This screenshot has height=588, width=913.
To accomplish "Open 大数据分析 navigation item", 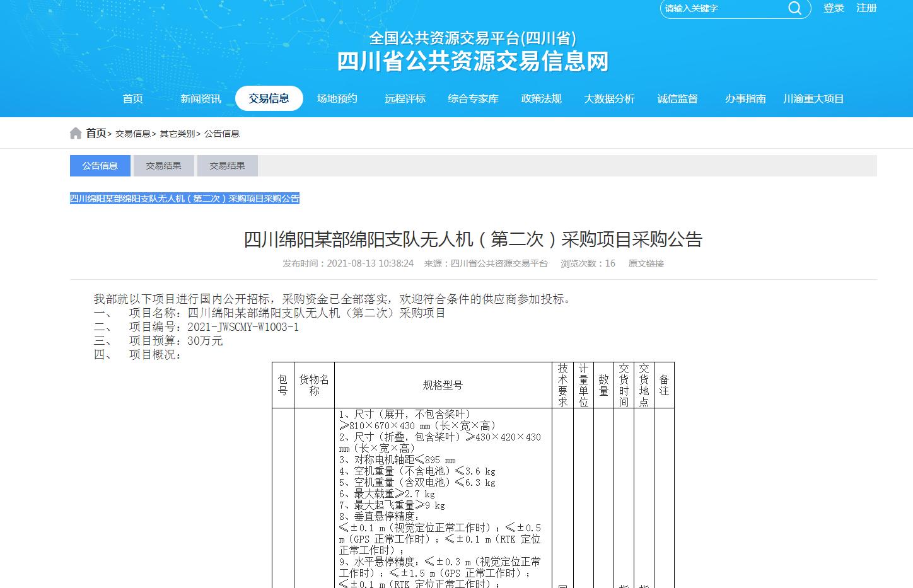I will [609, 99].
